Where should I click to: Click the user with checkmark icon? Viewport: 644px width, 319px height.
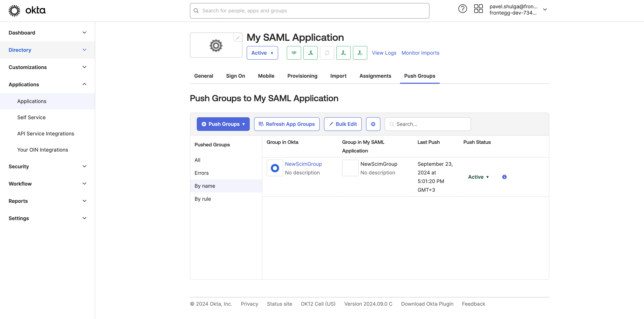[360, 53]
